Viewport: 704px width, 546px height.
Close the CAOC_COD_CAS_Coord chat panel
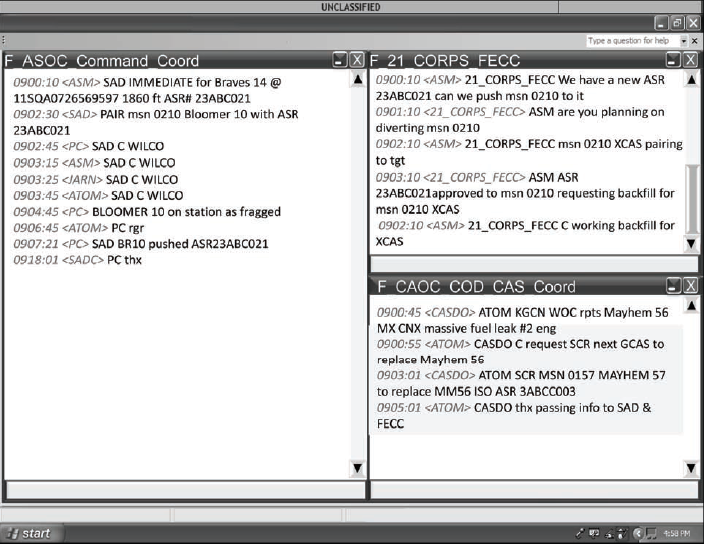tap(692, 286)
